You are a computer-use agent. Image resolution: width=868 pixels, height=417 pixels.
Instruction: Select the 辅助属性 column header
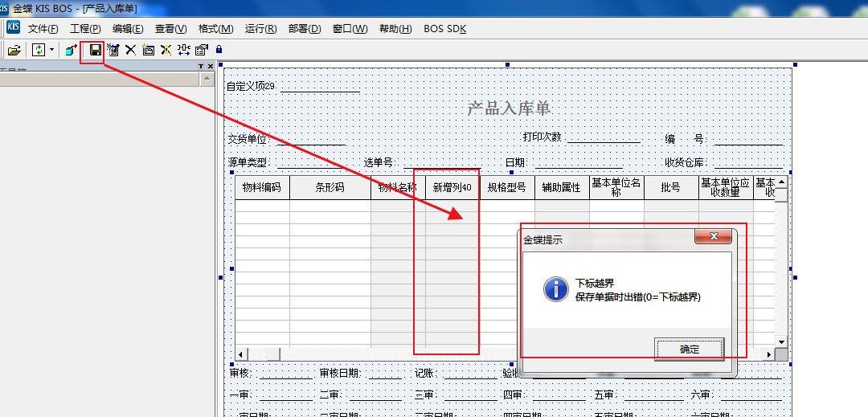(x=562, y=187)
